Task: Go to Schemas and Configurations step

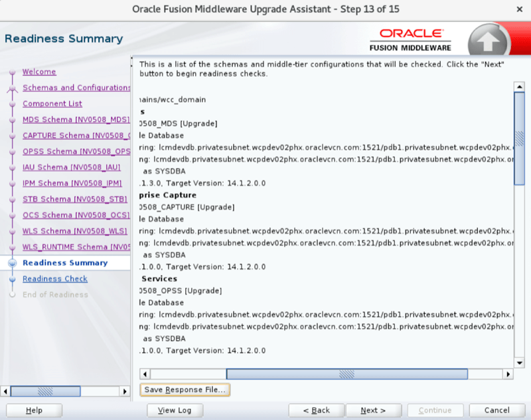Action: point(76,88)
